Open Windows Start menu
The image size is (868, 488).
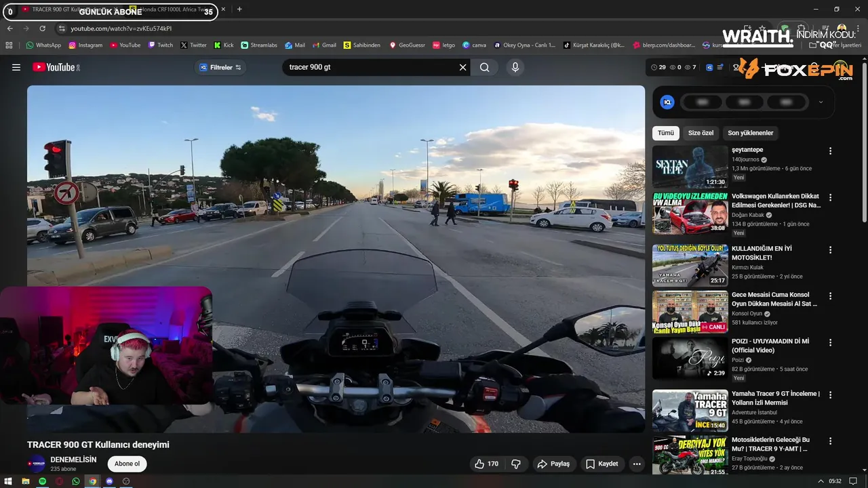pos(9,481)
